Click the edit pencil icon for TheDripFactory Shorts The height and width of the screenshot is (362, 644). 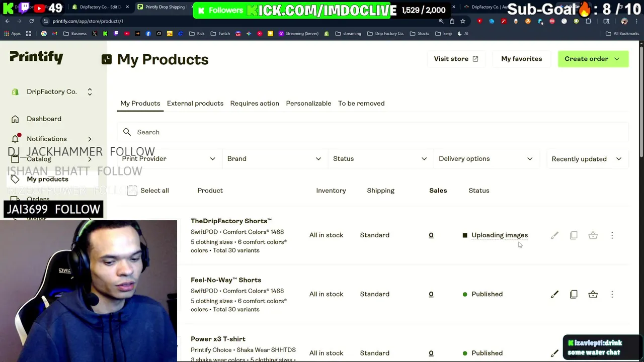pos(554,235)
